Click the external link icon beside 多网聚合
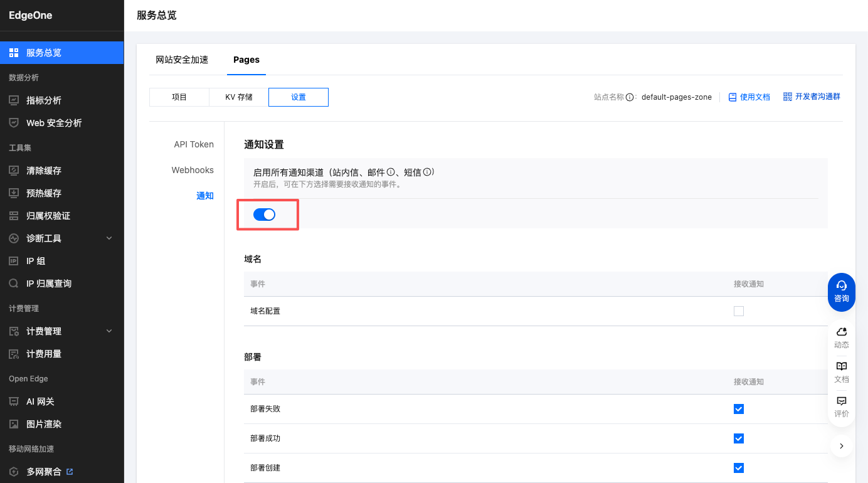 (x=70, y=472)
